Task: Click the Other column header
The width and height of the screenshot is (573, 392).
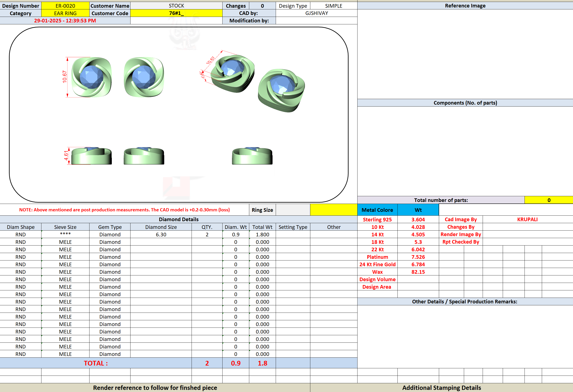Action: 334,227
